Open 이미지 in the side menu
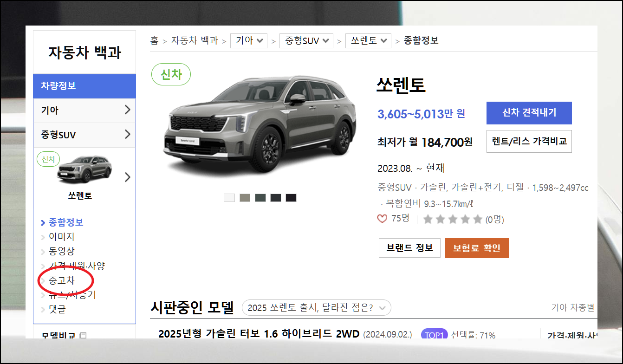Screen dimensions: 623x364 [x=61, y=237]
